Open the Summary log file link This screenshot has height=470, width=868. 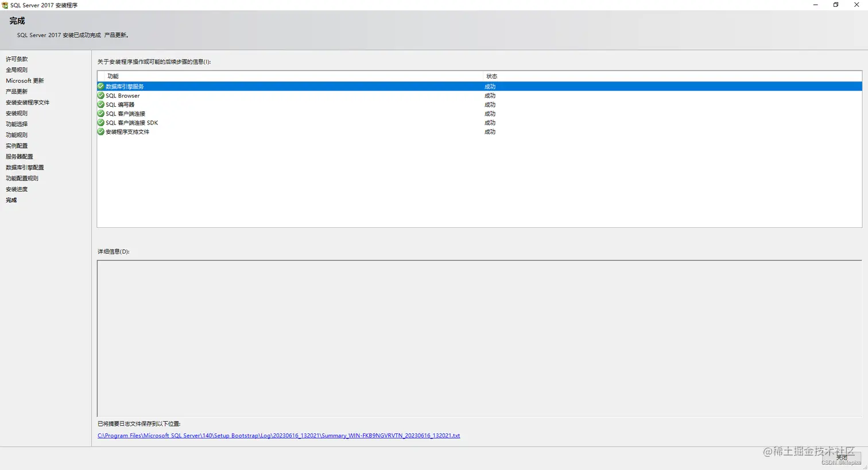pos(279,436)
